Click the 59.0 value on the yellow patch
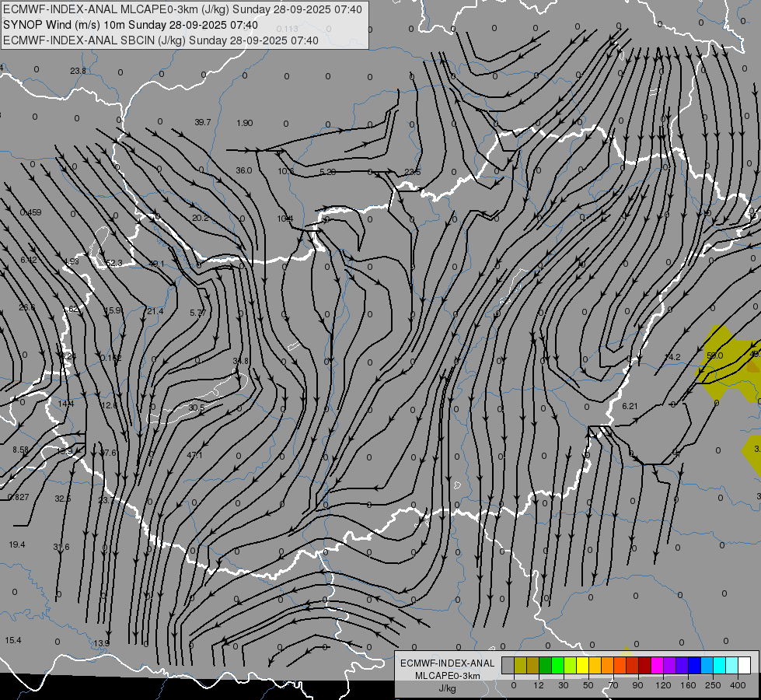This screenshot has height=700, width=761. click(x=715, y=355)
